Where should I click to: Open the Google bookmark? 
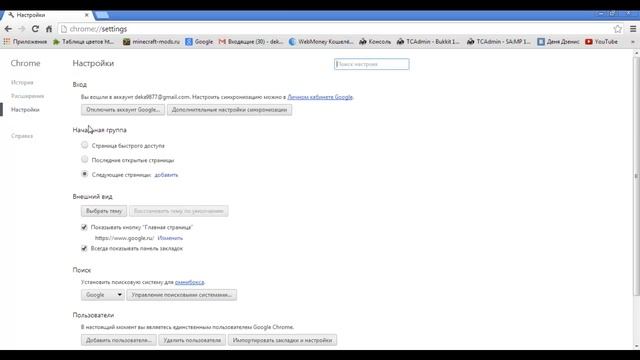[199, 42]
